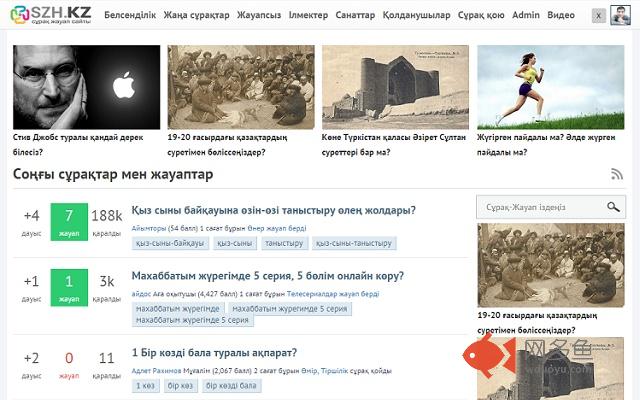Click heading Соңғы сұрақтар мен жауаптар
640x400 pixels.
[113, 174]
